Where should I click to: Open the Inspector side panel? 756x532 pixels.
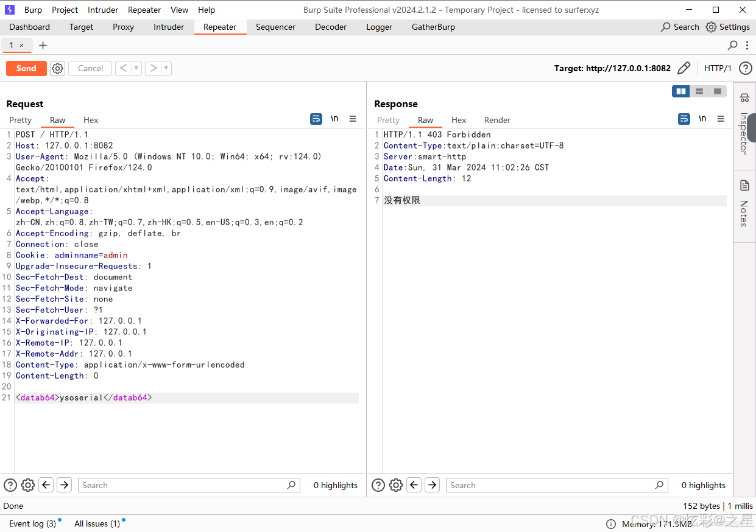tap(744, 124)
